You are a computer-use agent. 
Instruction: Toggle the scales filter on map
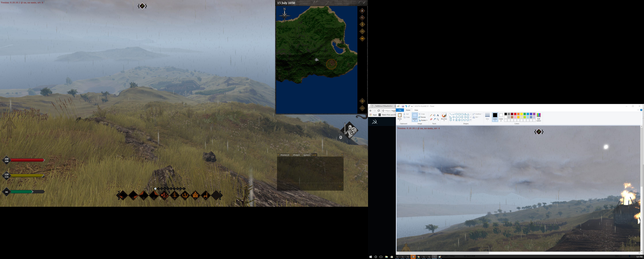click(362, 31)
